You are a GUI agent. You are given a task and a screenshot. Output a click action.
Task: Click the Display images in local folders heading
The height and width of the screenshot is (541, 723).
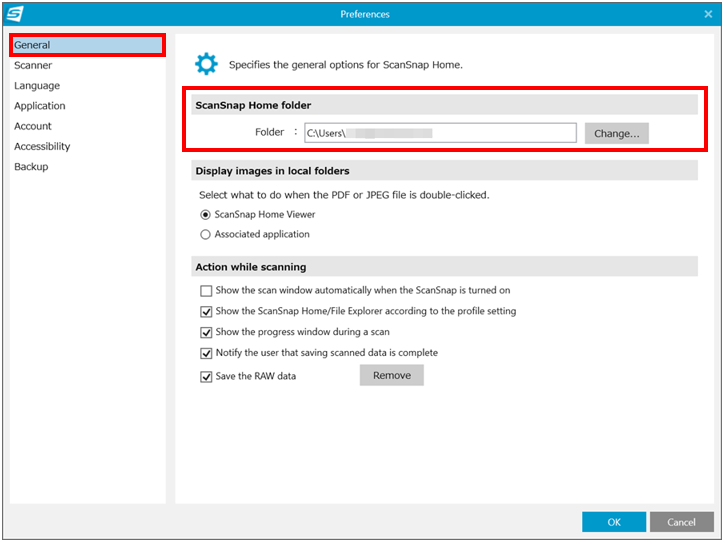[273, 171]
